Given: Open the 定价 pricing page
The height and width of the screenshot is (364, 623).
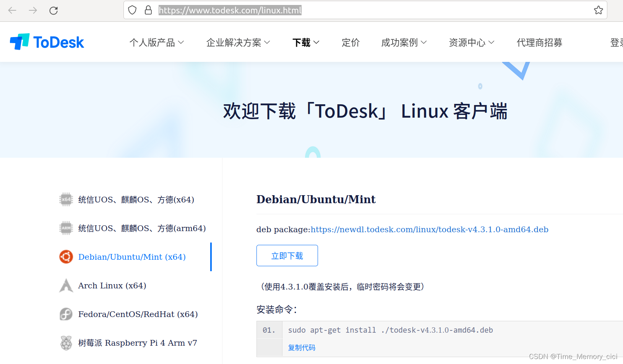Looking at the screenshot, I should pos(350,42).
